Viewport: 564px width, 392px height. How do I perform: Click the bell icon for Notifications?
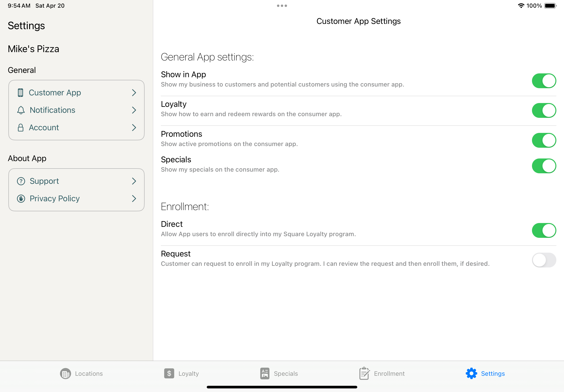(21, 110)
